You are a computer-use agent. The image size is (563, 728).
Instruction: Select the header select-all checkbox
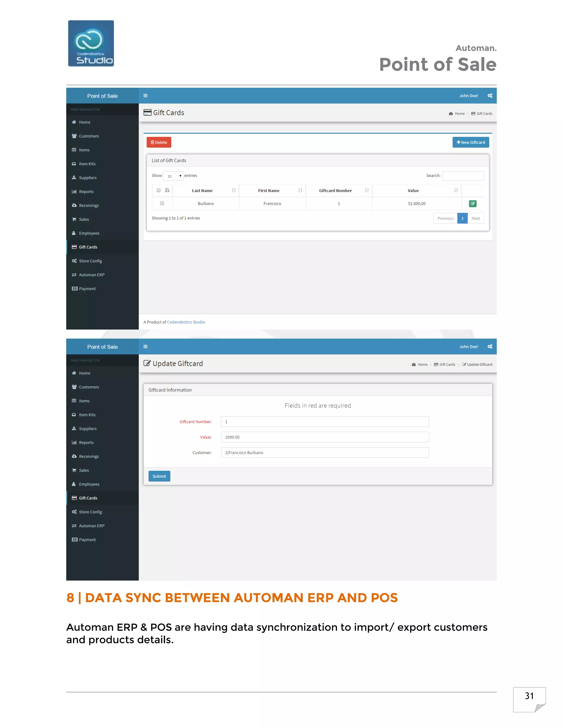click(159, 190)
